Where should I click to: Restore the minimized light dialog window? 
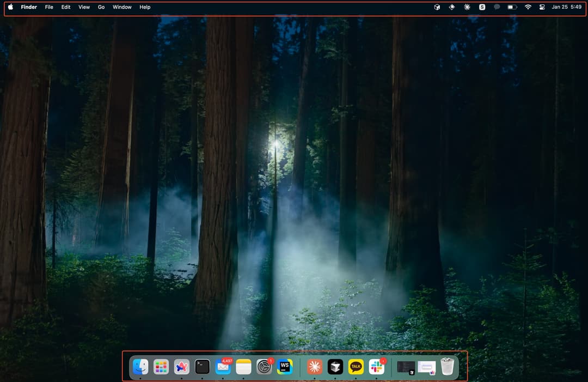click(x=427, y=367)
